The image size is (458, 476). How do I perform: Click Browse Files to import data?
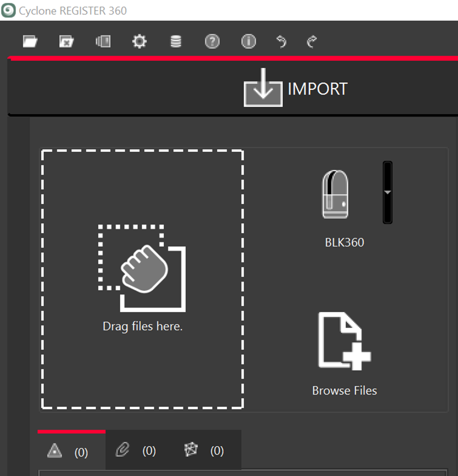pos(344,347)
